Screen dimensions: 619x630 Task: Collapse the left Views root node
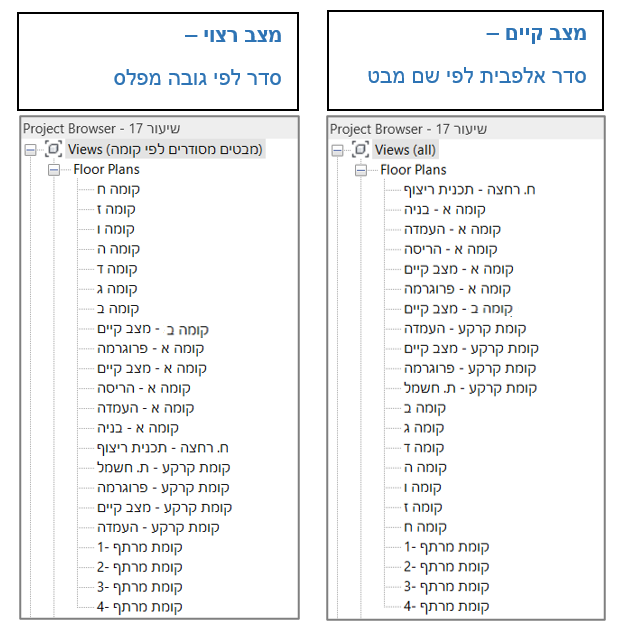[x=30, y=150]
